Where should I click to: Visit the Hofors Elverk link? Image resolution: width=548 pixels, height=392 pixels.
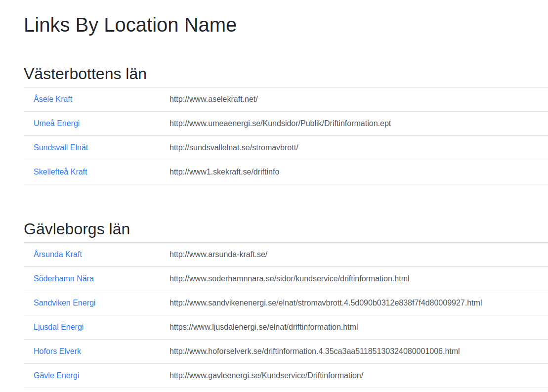click(x=57, y=351)
